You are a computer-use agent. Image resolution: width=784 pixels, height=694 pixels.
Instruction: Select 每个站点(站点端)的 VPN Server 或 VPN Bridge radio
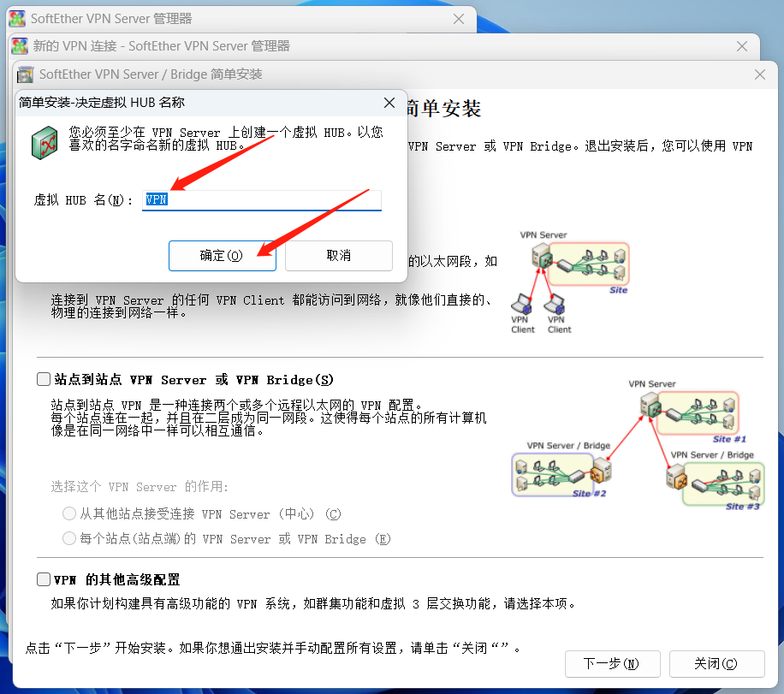[69, 538]
